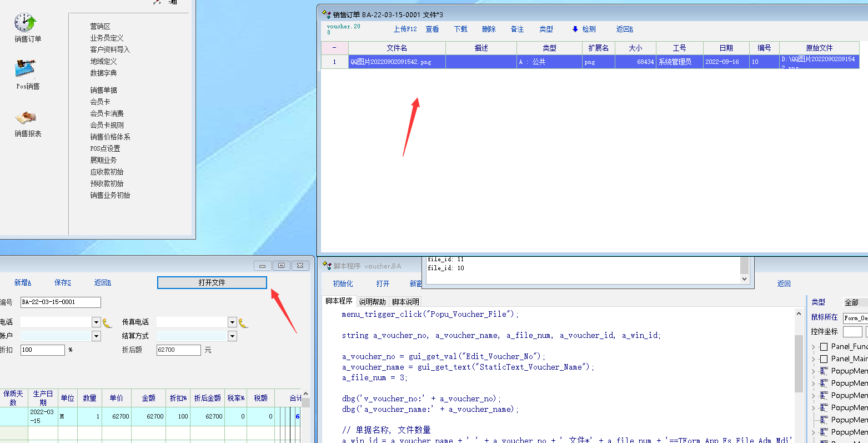868x443 pixels.
Task: Open the 结算方式 dropdown
Action: tap(232, 336)
